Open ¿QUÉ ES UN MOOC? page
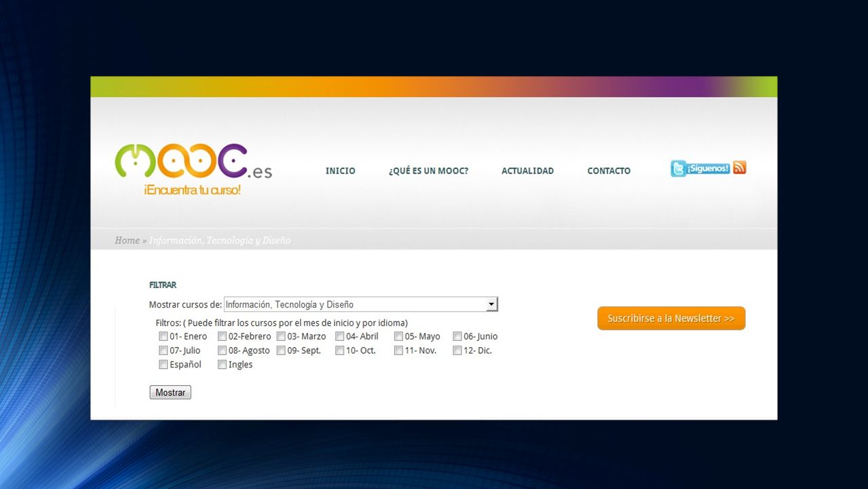The image size is (868, 489). point(428,171)
